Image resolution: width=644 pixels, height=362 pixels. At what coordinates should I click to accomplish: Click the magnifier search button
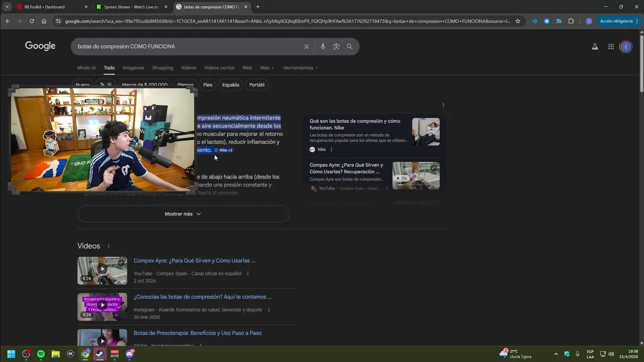350,46
